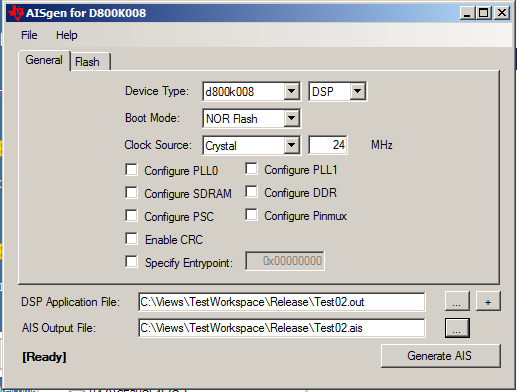
Task: Click the [Ready] status text
Action: click(44, 357)
